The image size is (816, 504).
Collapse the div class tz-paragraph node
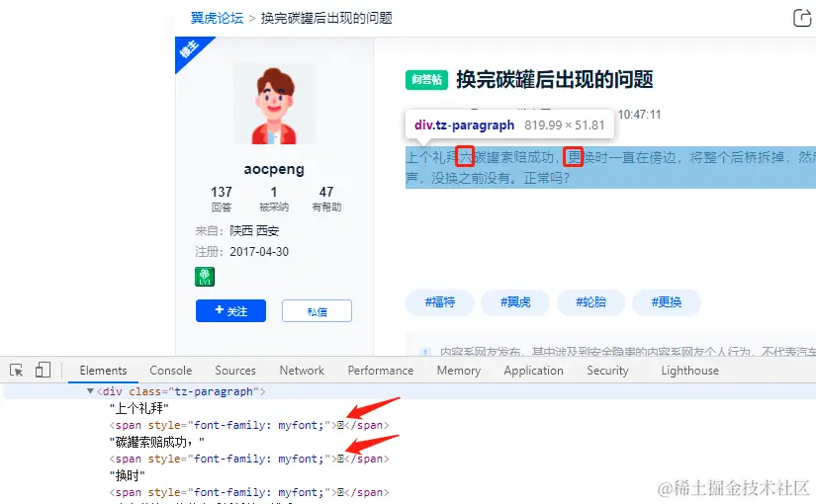(90, 391)
